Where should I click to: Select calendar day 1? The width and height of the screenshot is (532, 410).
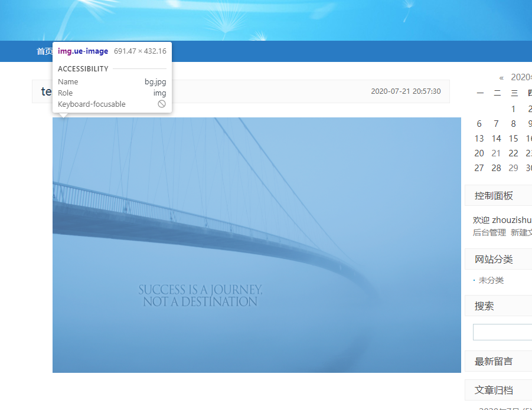(513, 109)
